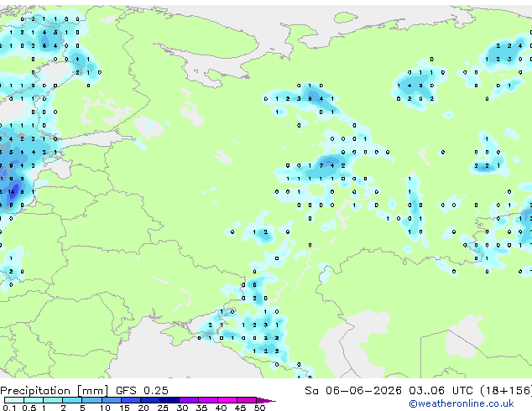Click the date 'Sa 06-06-2026' text
Image resolution: width=532 pixels, height=411 pixels.
353,391
